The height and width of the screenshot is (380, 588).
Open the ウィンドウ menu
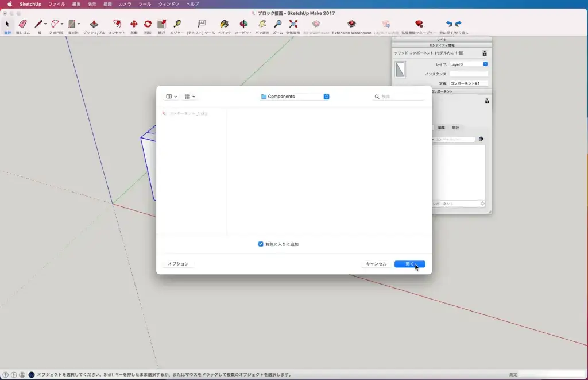click(x=168, y=4)
